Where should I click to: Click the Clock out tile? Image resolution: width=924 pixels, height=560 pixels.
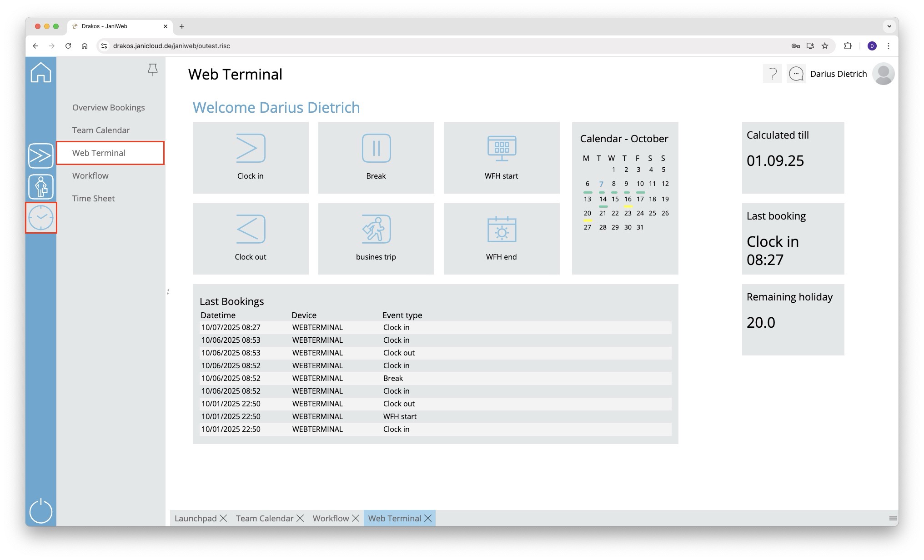[250, 238]
